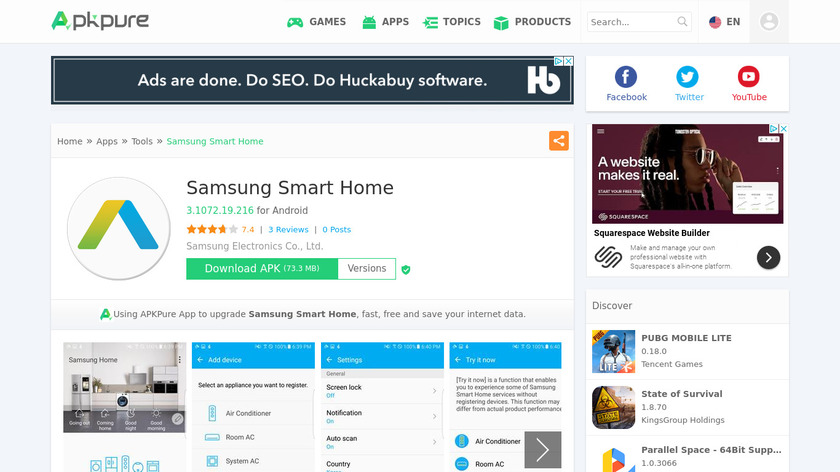Click the Topics icon in header
This screenshot has width=840, height=472.
(x=430, y=23)
